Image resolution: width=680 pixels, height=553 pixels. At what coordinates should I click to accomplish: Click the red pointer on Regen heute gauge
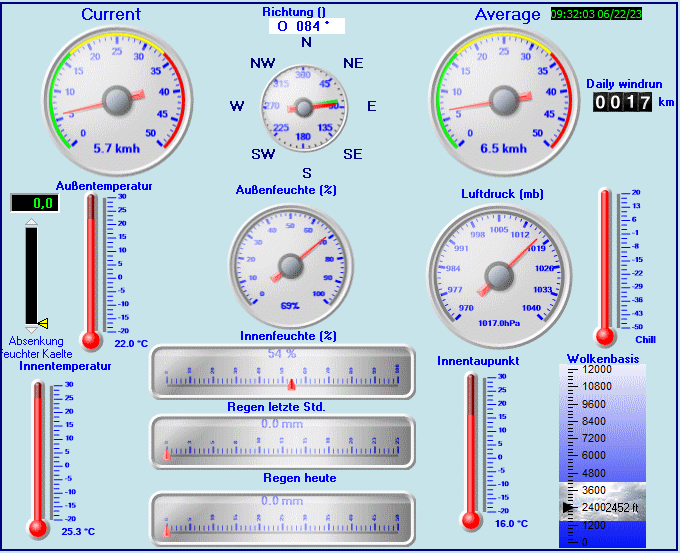(166, 532)
